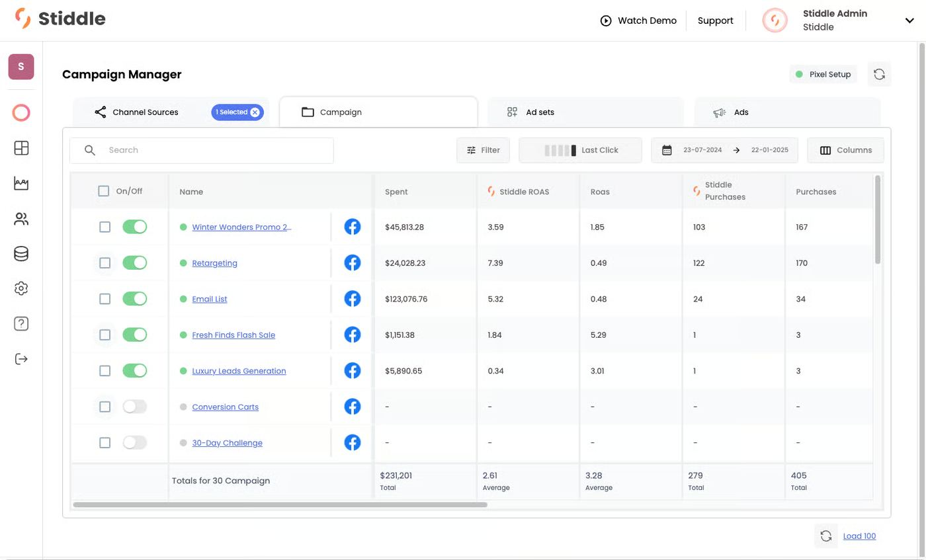
Task: Click the pink S workspace avatar
Action: coord(21,67)
